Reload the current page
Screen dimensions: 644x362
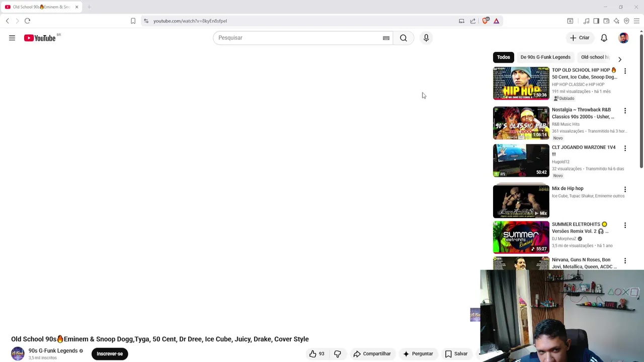point(28,21)
